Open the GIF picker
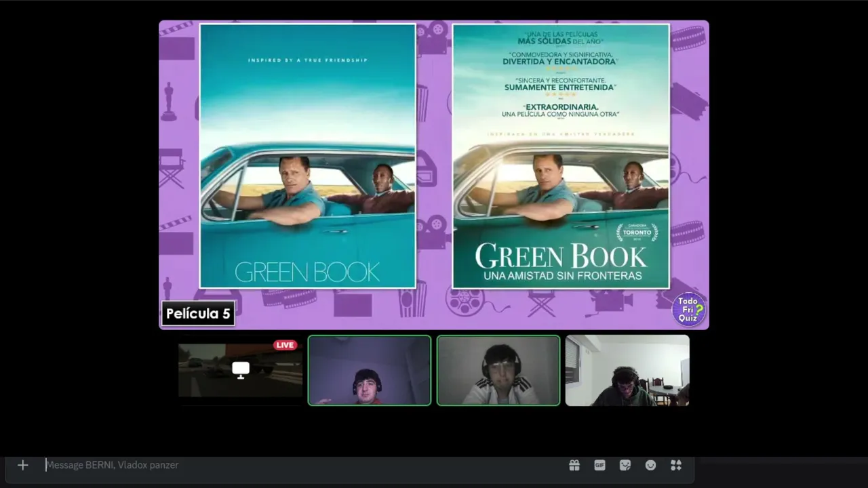Viewport: 868px width, 488px height. (x=599, y=465)
